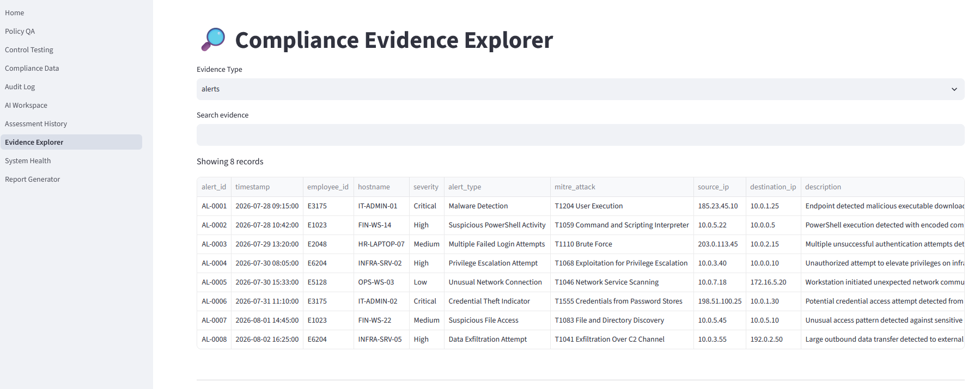The height and width of the screenshot is (389, 980).
Task: Select cell AL-0004
Action: tap(214, 263)
